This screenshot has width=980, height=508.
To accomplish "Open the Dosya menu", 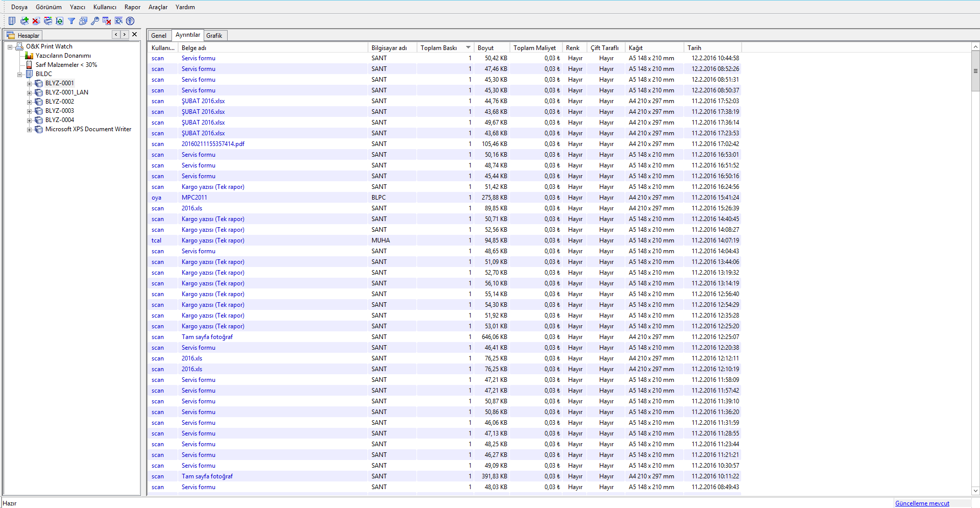I will 19,7.
